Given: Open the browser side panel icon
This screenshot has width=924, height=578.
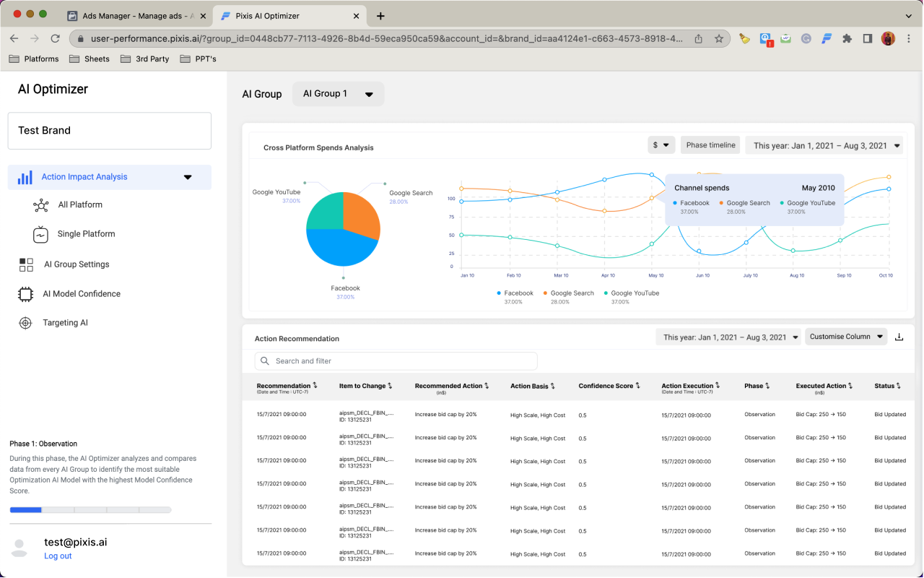Looking at the screenshot, I should (x=868, y=38).
